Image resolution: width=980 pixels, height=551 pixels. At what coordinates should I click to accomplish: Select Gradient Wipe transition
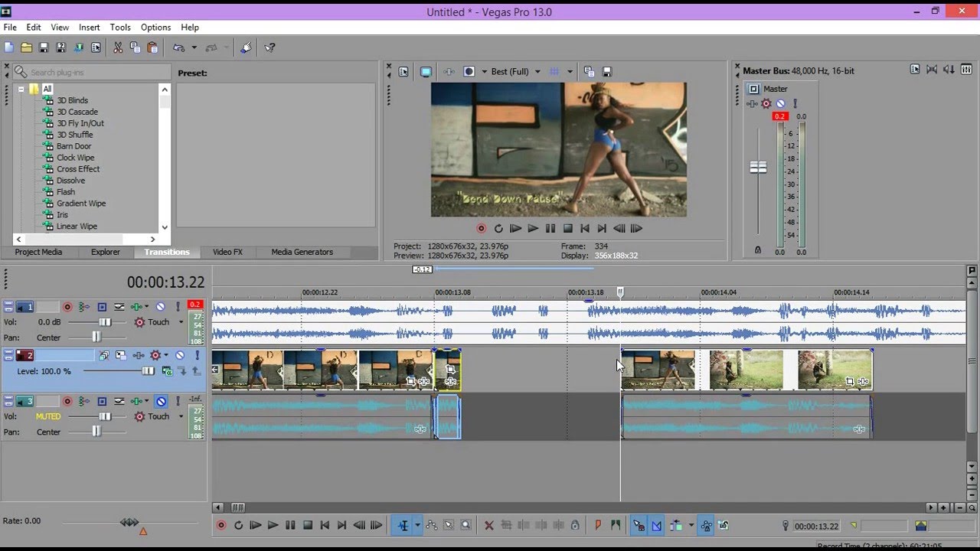click(x=81, y=204)
